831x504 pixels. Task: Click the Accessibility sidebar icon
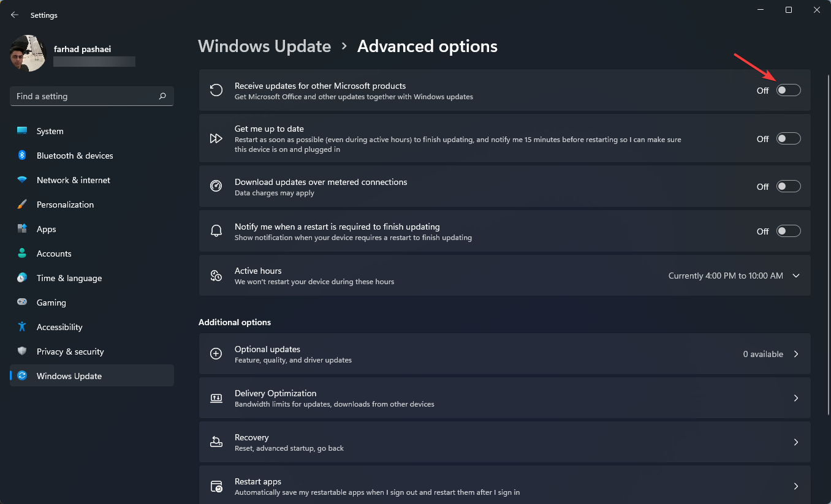click(22, 327)
